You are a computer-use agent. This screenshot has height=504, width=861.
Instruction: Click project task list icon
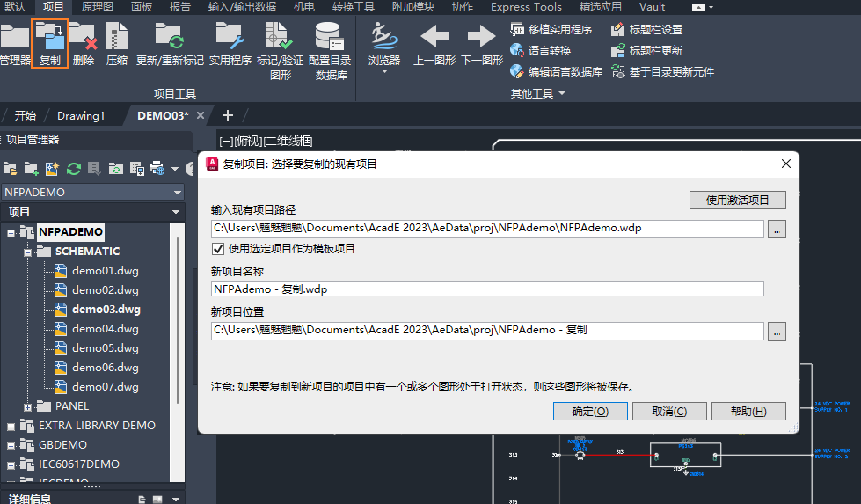[x=94, y=169]
